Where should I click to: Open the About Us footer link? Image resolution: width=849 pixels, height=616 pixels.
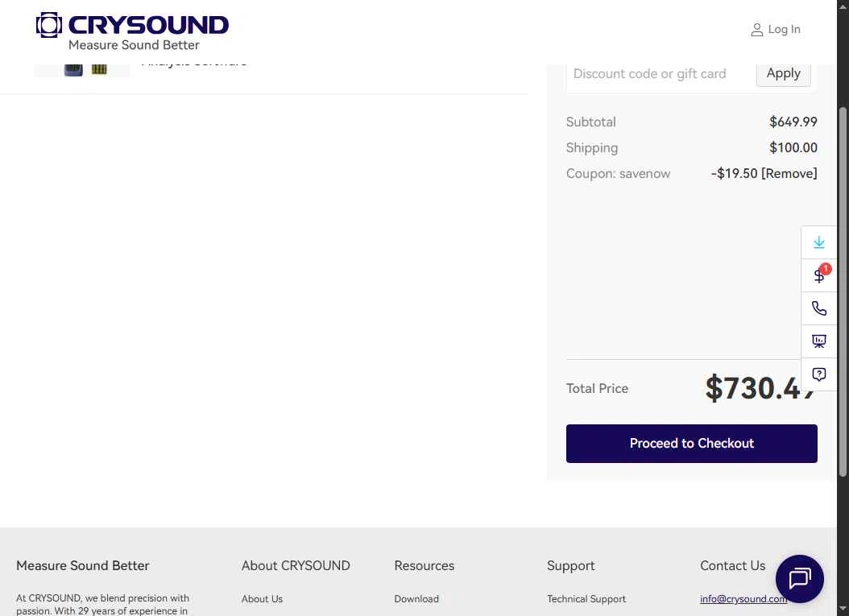pyautogui.click(x=262, y=598)
